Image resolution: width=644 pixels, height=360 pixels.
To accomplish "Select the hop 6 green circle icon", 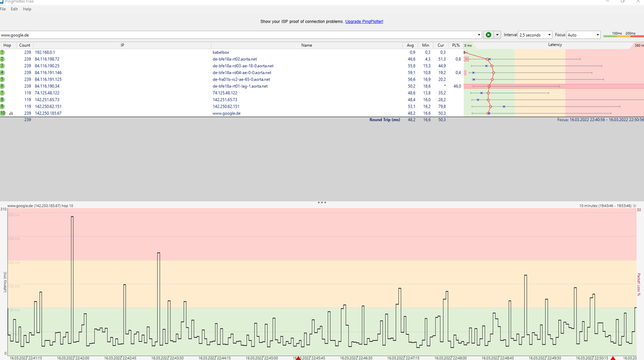I will click(x=3, y=86).
